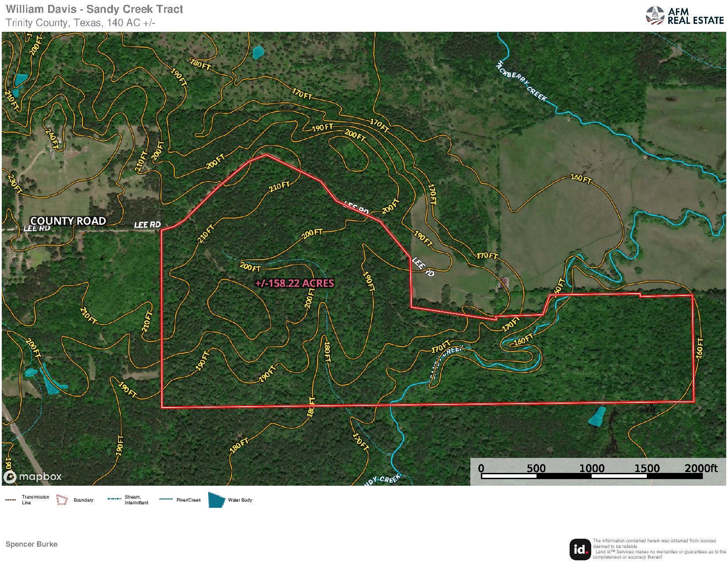Image resolution: width=728 pixels, height=563 pixels.
Task: Click the 2000ft mark on scale bar
Action: (701, 469)
